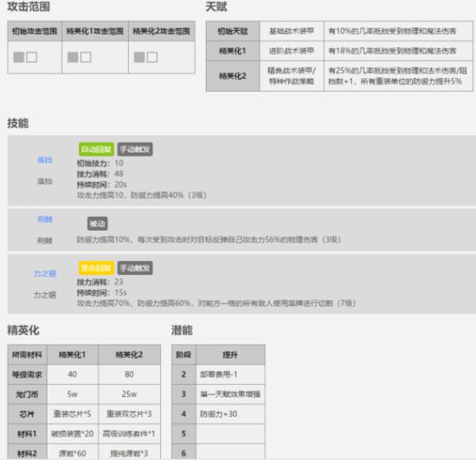This screenshot has width=476, height=460.
Task: Click 精英化2 row header in talent table
Action: [233, 76]
